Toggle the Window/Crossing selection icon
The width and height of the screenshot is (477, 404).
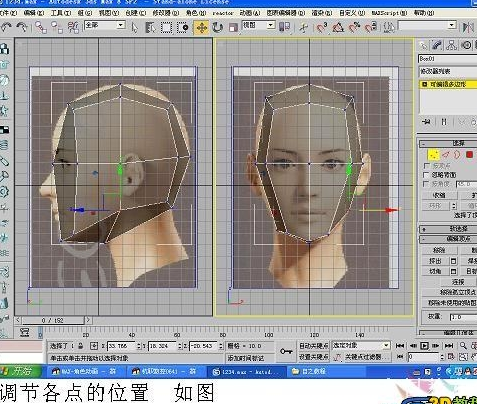pyautogui.click(x=182, y=27)
